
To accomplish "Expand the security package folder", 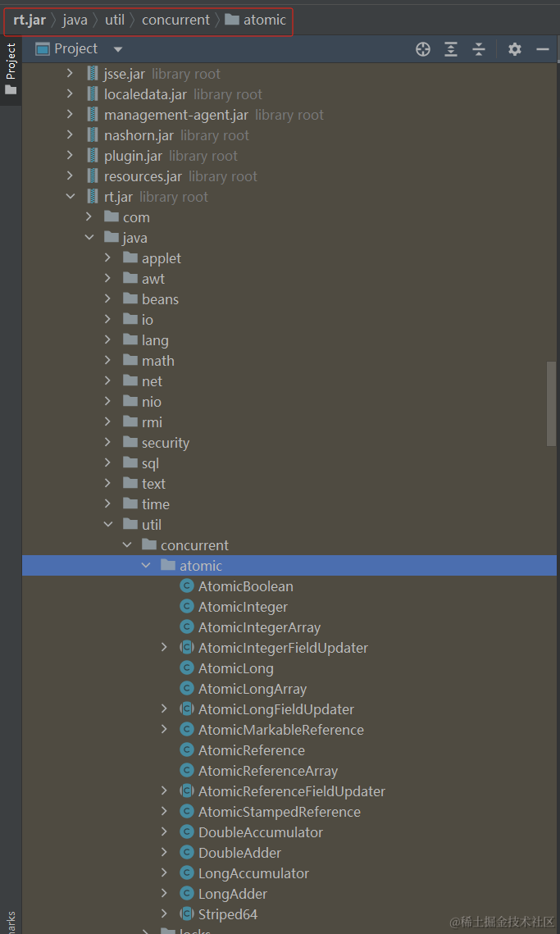I will (x=108, y=443).
